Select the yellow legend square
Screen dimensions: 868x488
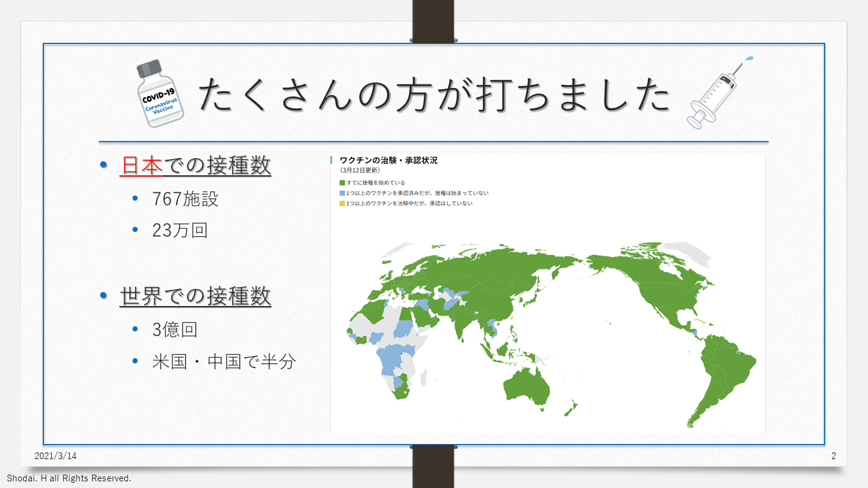coord(342,204)
